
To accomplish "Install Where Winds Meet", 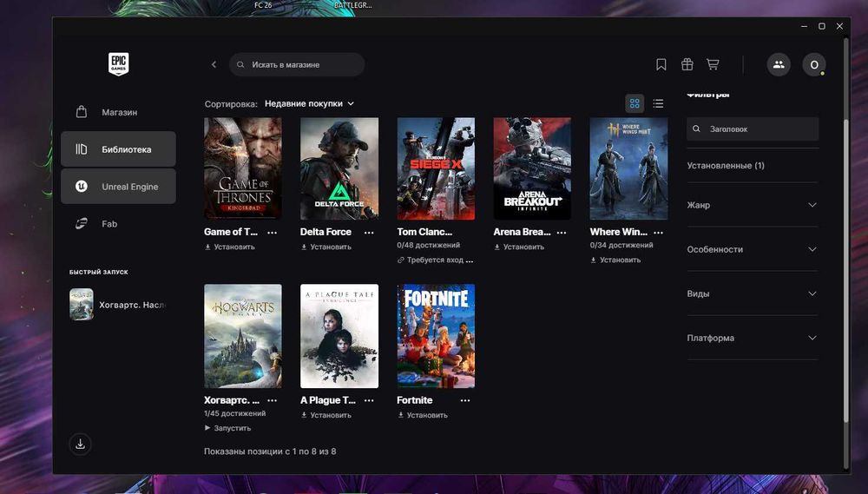I will point(615,260).
